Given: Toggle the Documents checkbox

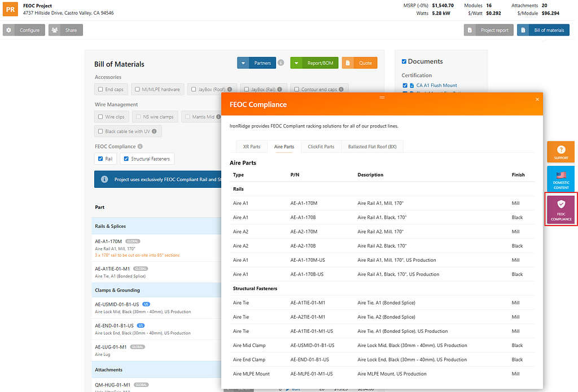Looking at the screenshot, I should pos(404,61).
